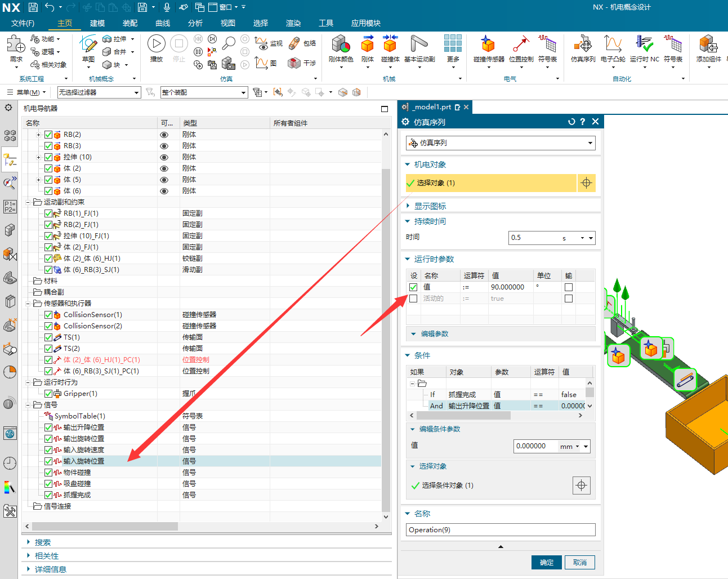Reset the 仿真序列 dialog
728x579 pixels.
pyautogui.click(x=571, y=122)
